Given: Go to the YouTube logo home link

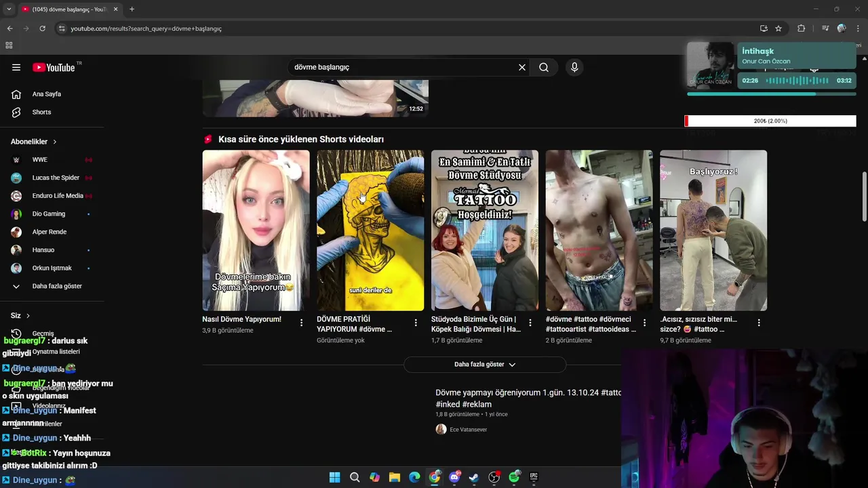Looking at the screenshot, I should [54, 67].
